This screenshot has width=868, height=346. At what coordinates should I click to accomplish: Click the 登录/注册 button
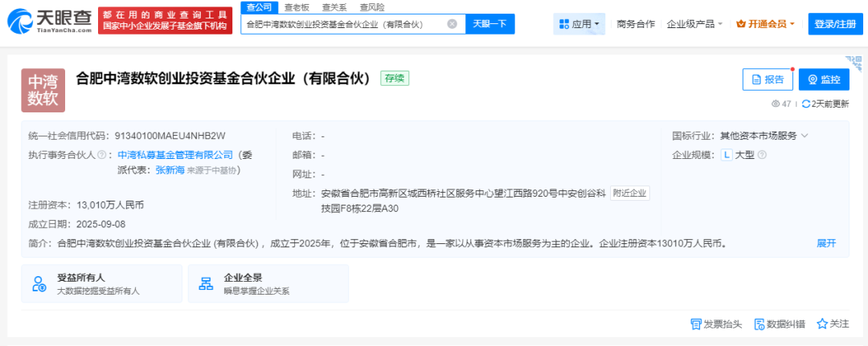pyautogui.click(x=835, y=24)
